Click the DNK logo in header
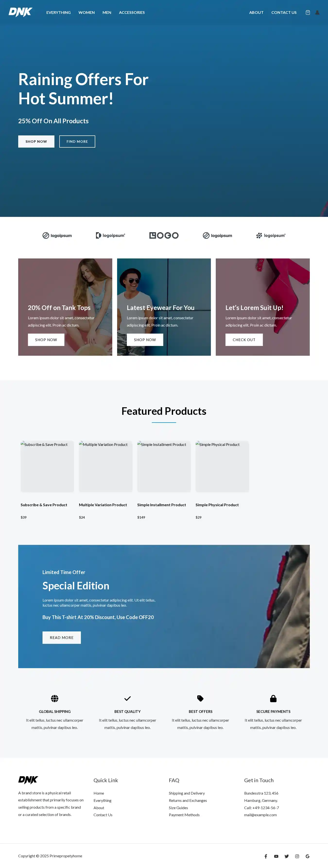 tap(20, 12)
